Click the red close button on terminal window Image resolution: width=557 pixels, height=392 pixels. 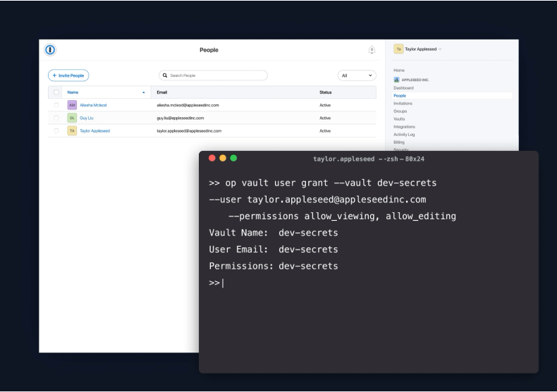(x=212, y=158)
